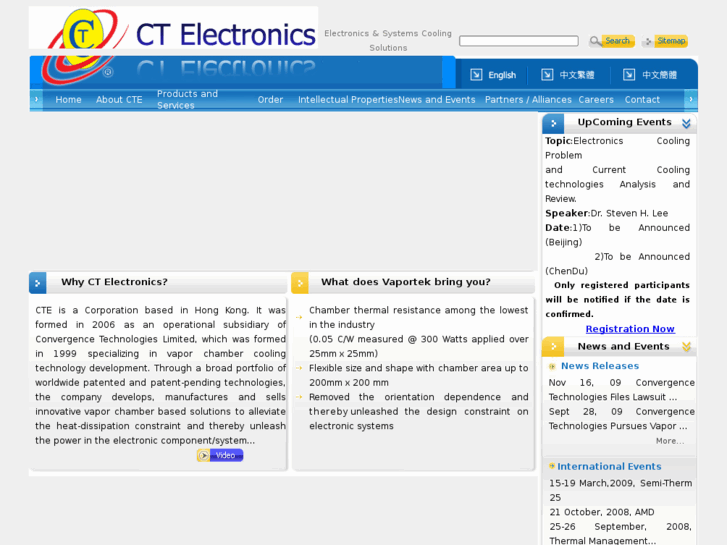
Task: Click the yellow Search button
Action: pyautogui.click(x=618, y=41)
